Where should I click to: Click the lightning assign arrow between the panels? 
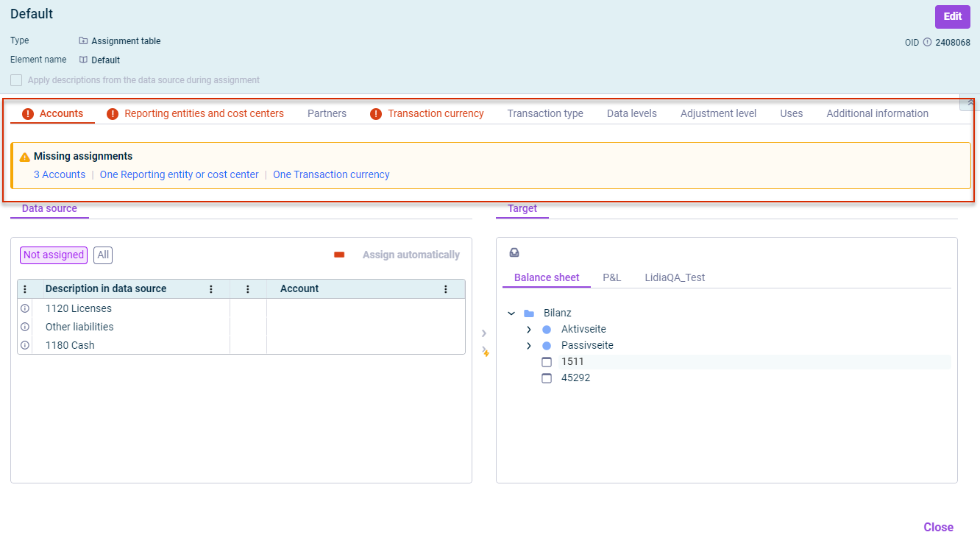(485, 352)
